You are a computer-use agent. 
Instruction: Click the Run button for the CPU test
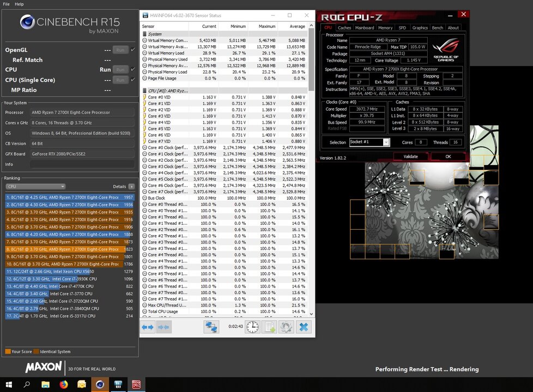120,70
